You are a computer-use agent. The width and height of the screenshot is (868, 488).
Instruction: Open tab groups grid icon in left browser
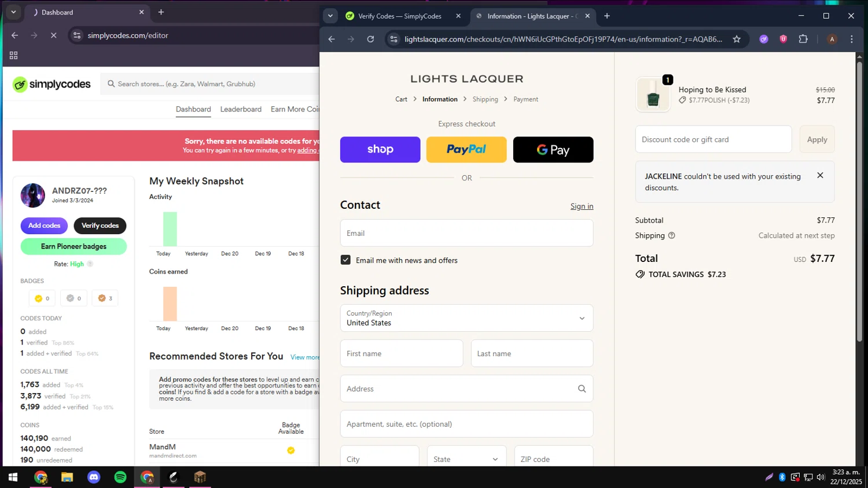coord(13,56)
